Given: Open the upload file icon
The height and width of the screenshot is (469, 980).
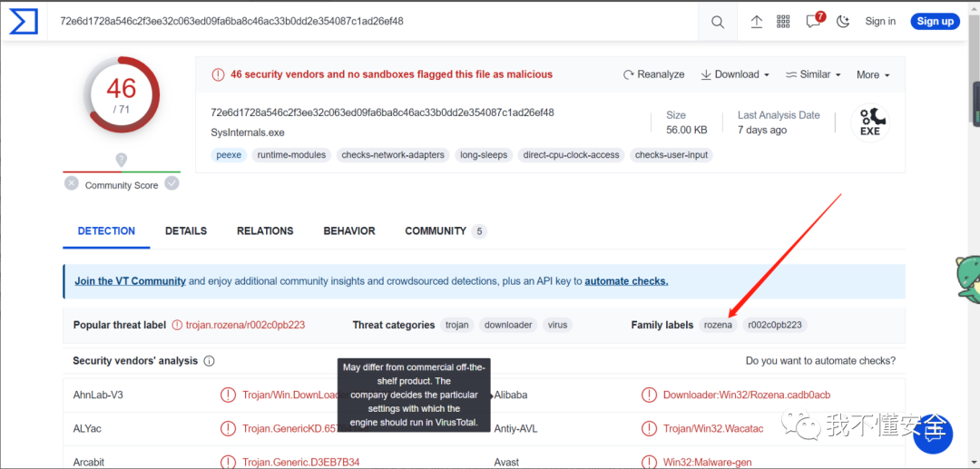Looking at the screenshot, I should pos(756,22).
